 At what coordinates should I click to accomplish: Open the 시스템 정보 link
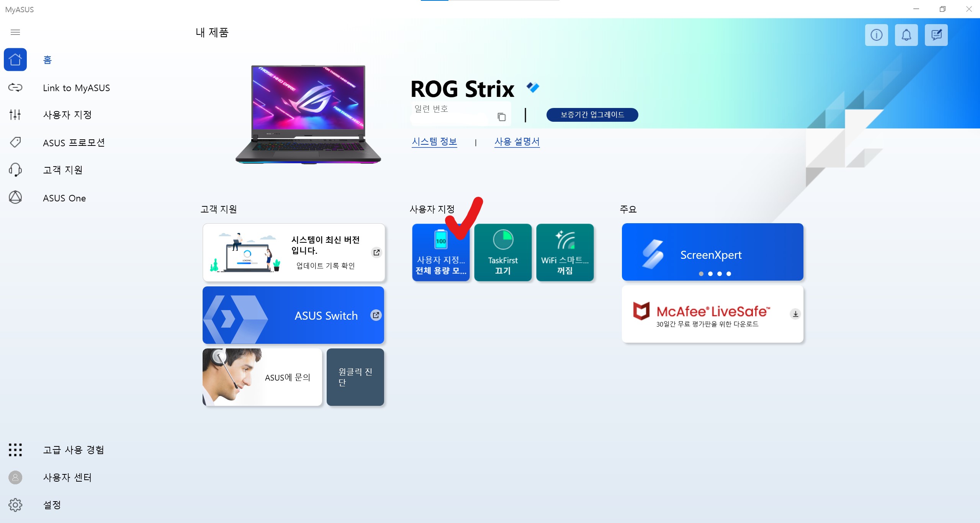[434, 142]
